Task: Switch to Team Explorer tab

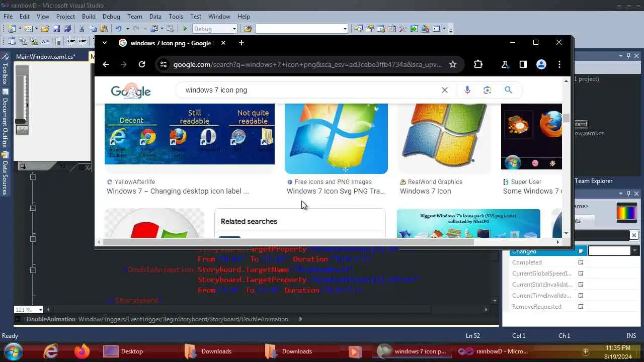Action: tap(594, 181)
